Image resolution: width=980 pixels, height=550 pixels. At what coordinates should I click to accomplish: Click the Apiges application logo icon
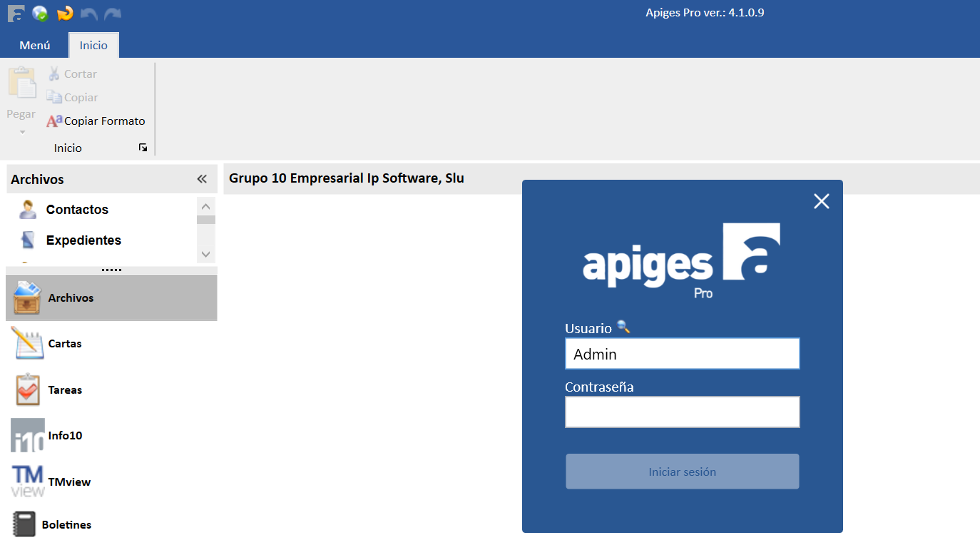point(16,13)
